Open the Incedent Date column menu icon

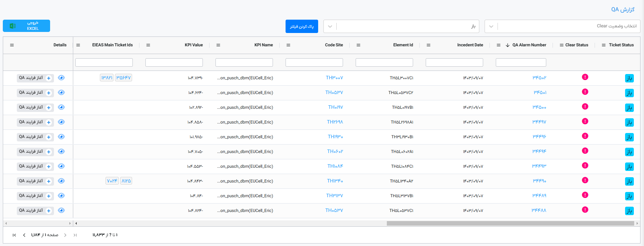point(429,45)
